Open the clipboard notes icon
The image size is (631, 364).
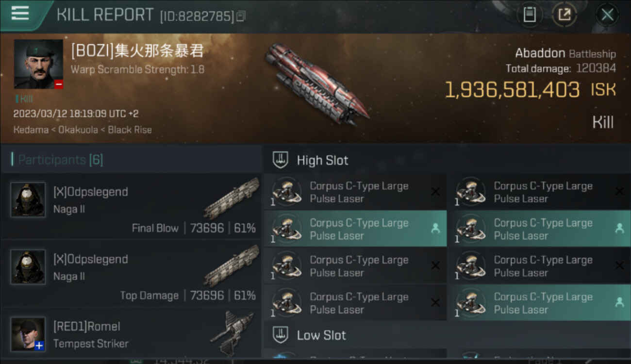(x=530, y=15)
